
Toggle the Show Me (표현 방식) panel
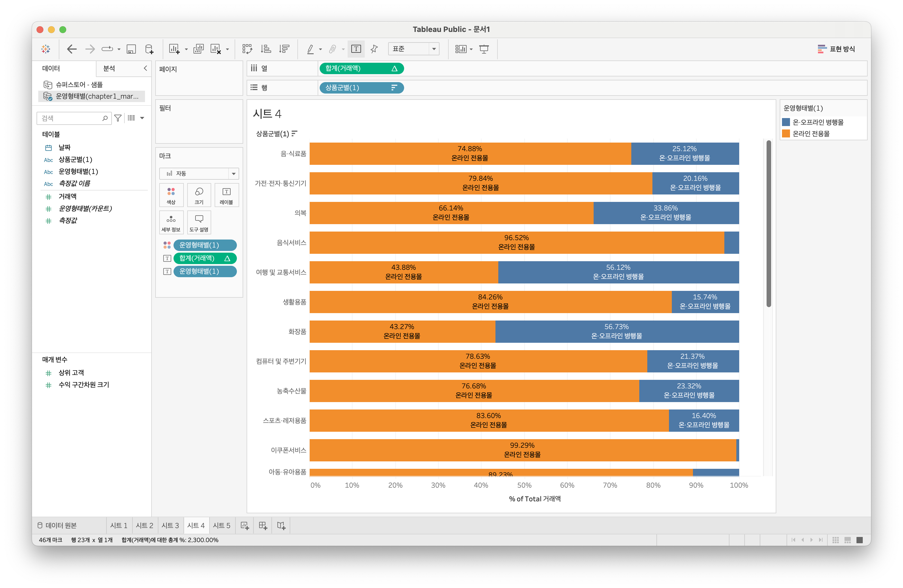click(x=836, y=49)
